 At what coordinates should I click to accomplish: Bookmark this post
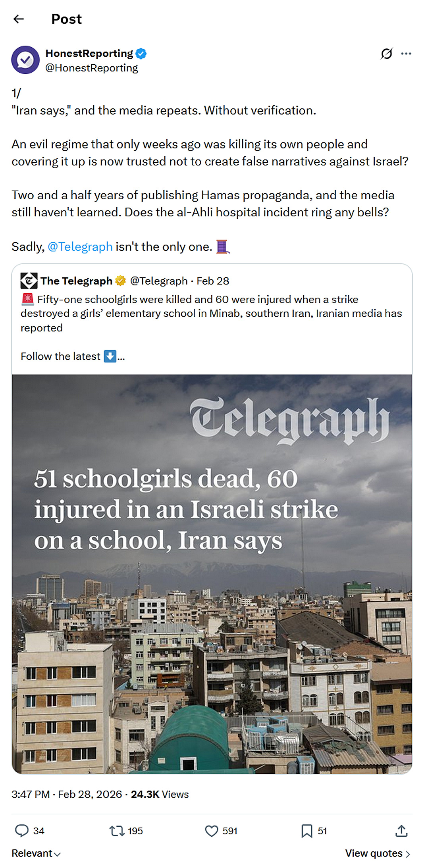[x=306, y=830]
